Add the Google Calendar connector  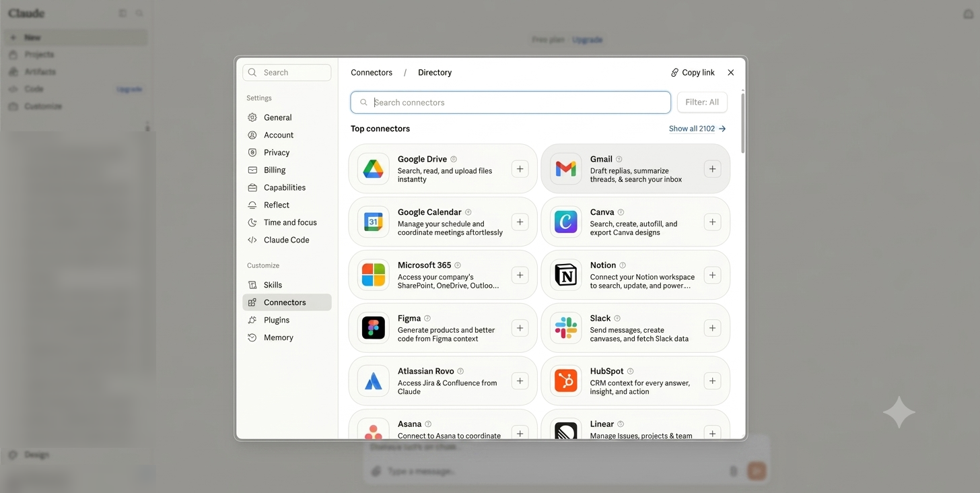(520, 222)
